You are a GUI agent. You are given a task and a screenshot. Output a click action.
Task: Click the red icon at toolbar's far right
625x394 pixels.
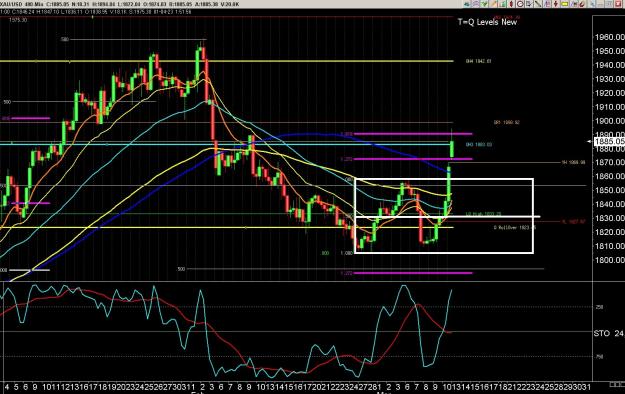point(618,4)
